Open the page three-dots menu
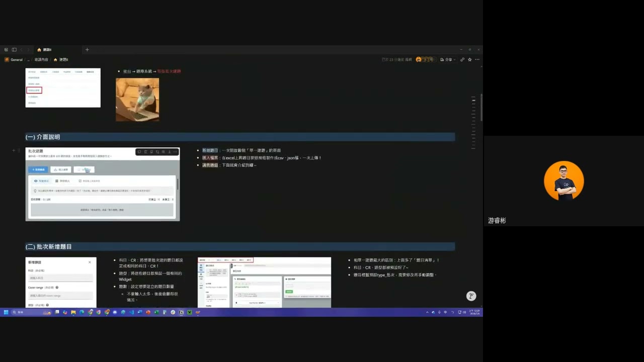The height and width of the screenshot is (362, 644). coord(477,60)
